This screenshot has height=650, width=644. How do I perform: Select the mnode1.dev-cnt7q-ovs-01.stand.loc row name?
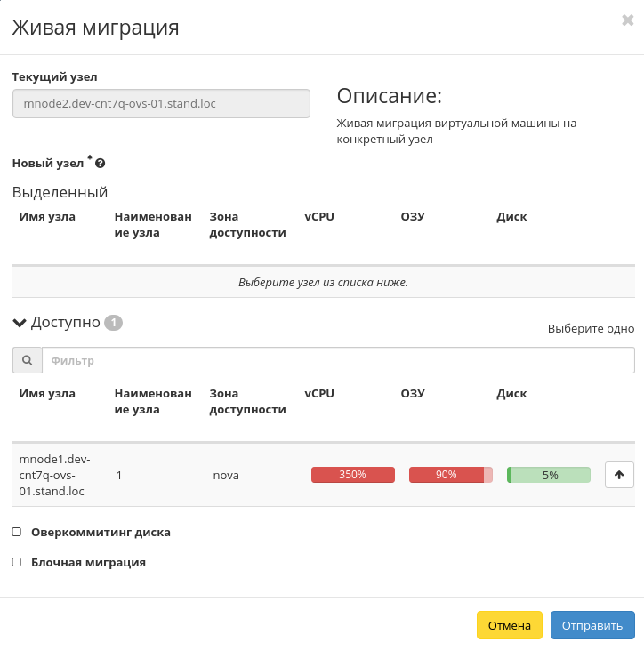click(54, 475)
